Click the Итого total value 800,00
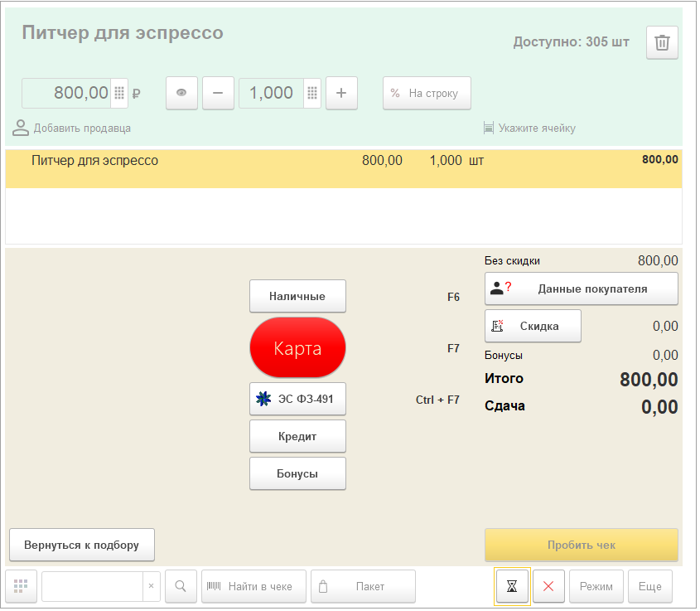Screen dimensions: 700x611 pos(649,380)
